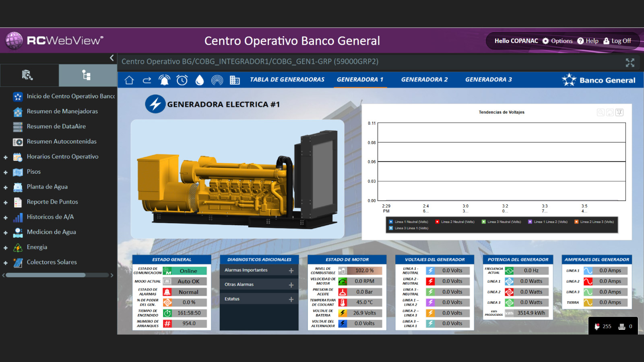644x362 pixels.
Task: Toggle Linea 2 Linea 3 series in legend
Action: coord(594,222)
